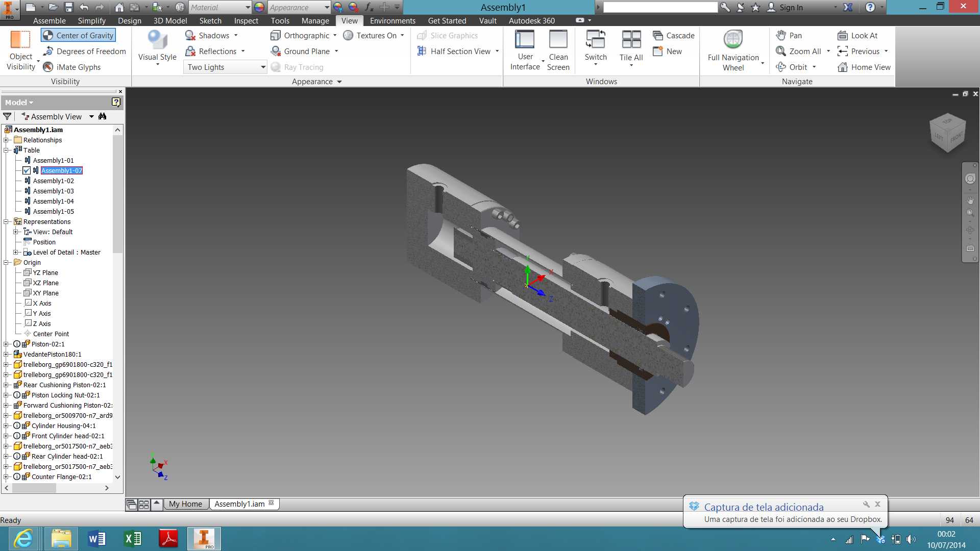Viewport: 980px width, 551px height.
Task: Toggle Center of Gravity display
Action: 78,35
